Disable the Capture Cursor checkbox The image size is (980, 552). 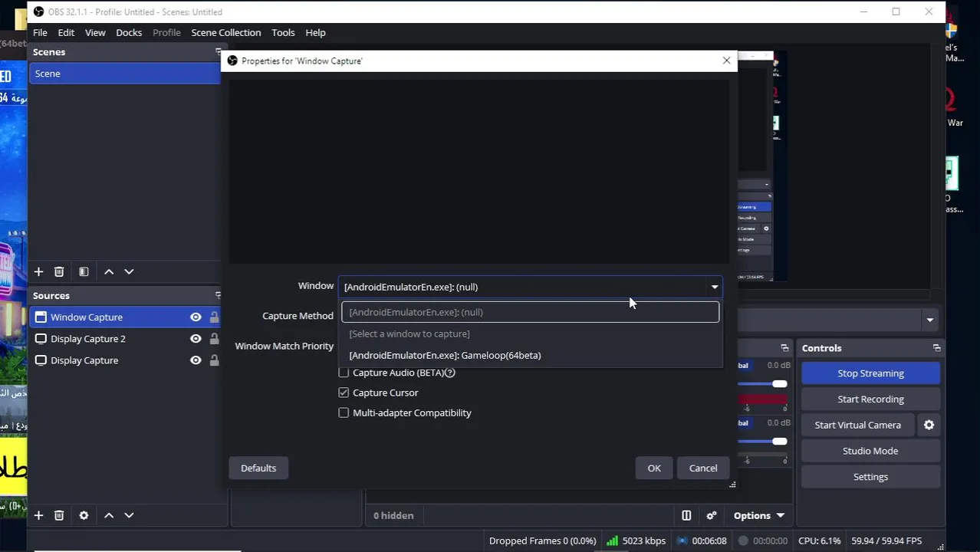coord(344,393)
